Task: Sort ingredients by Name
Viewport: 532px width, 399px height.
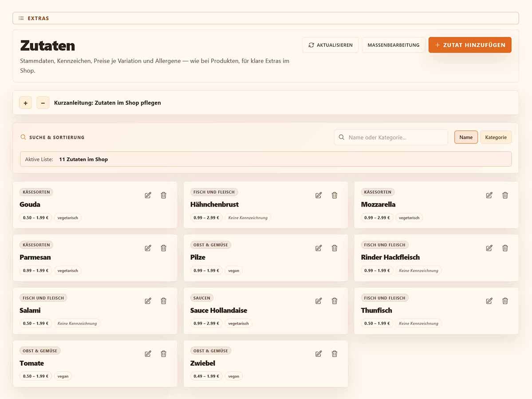Action: coord(466,137)
